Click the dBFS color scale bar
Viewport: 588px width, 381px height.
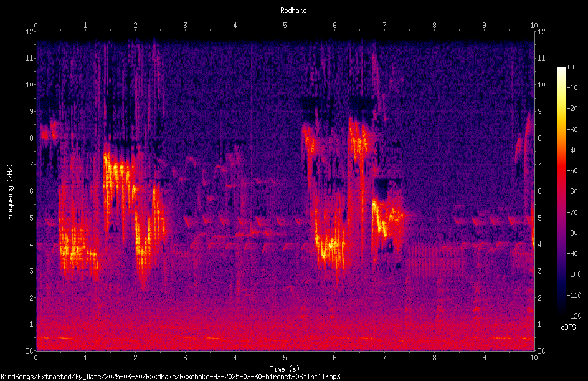tap(561, 191)
